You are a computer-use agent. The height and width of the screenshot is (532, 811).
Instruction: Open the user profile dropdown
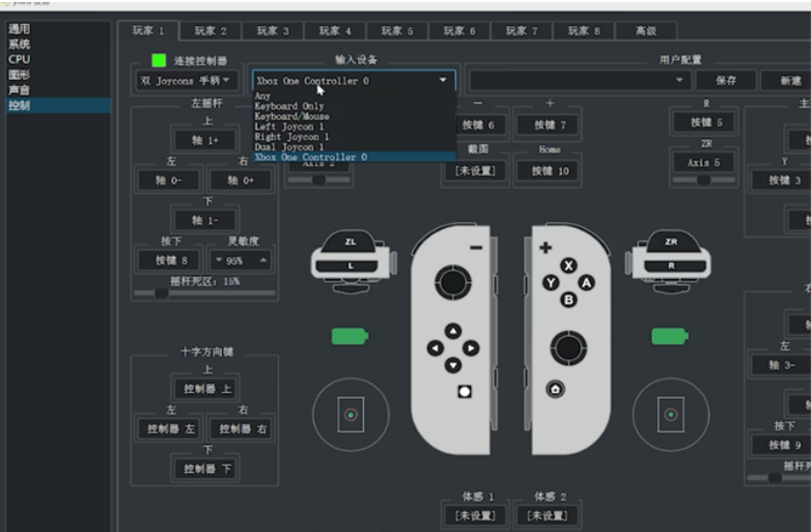[x=579, y=80]
